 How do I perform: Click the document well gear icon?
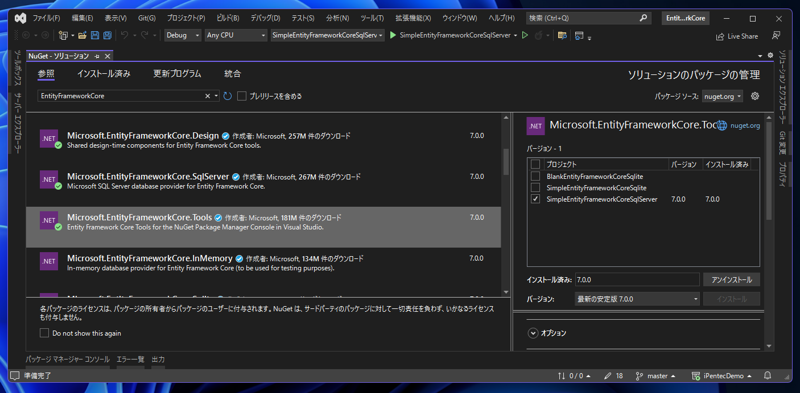770,55
